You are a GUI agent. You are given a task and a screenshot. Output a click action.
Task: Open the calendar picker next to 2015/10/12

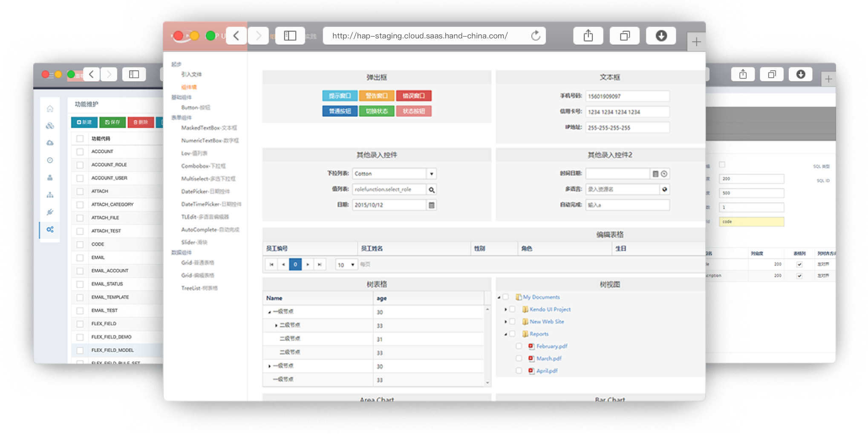coord(432,205)
